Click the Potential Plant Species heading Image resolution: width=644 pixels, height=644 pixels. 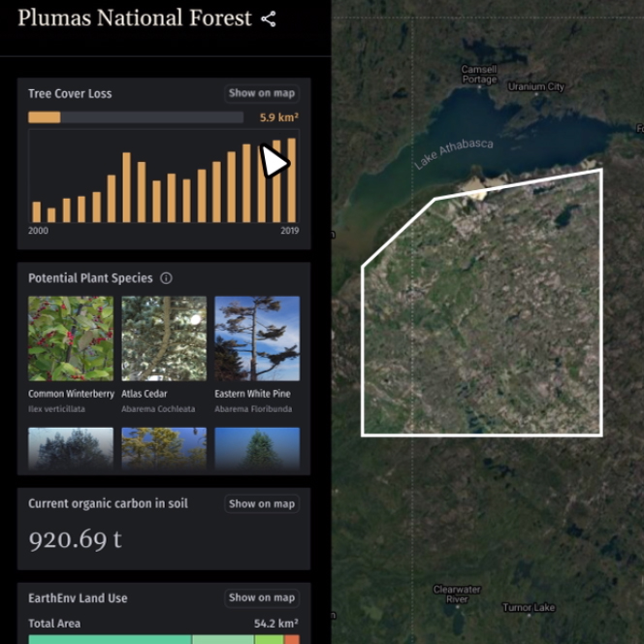pos(90,278)
